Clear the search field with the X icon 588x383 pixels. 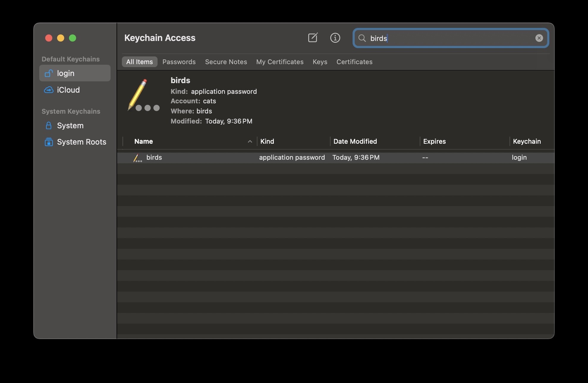pyautogui.click(x=539, y=38)
